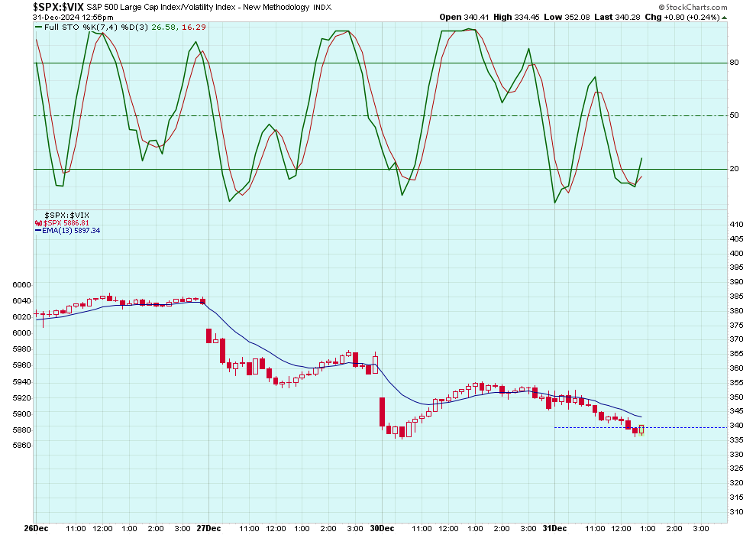The width and height of the screenshot is (756, 535).
Task: Select the Last 340.28 value
Action: 617,18
